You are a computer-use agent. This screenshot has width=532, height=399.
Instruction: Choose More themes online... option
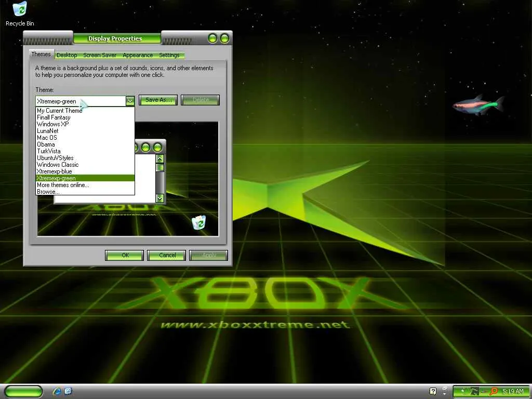tap(85, 185)
